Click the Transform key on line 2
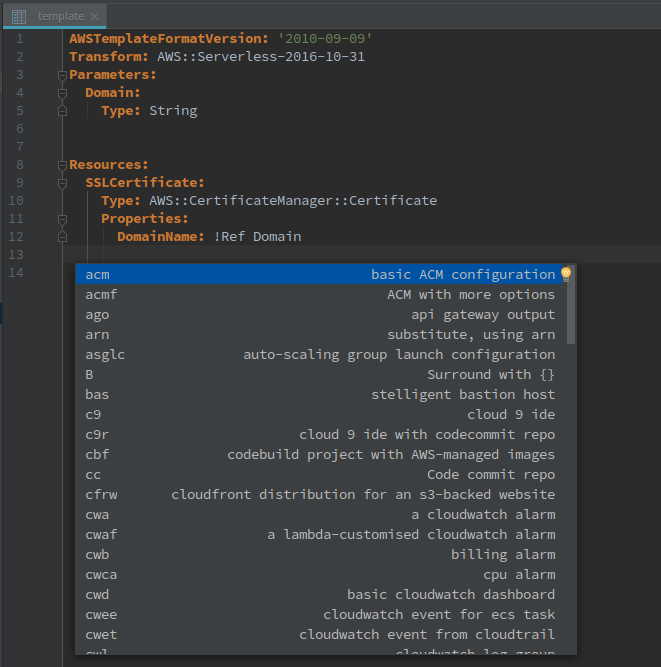 pyautogui.click(x=109, y=57)
